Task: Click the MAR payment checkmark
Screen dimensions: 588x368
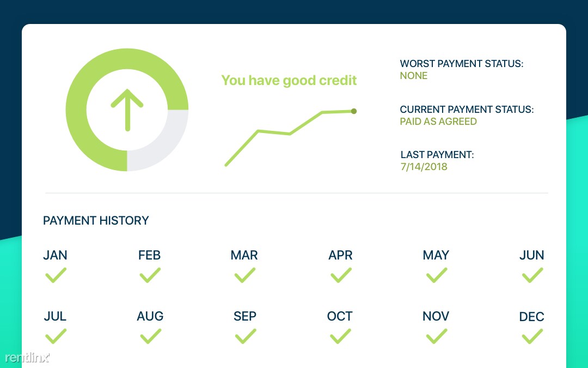Action: click(245, 275)
